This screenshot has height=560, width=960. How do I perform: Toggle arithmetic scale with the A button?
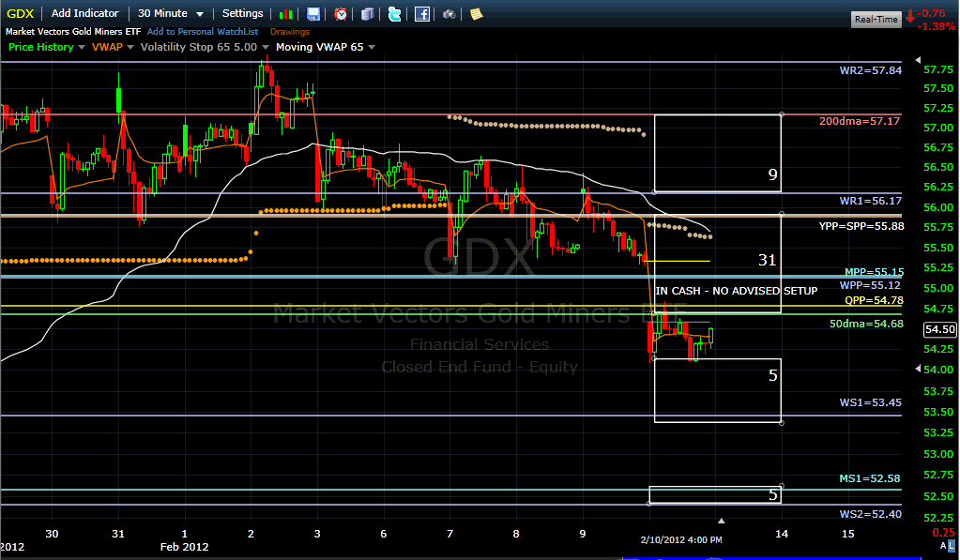(x=943, y=545)
